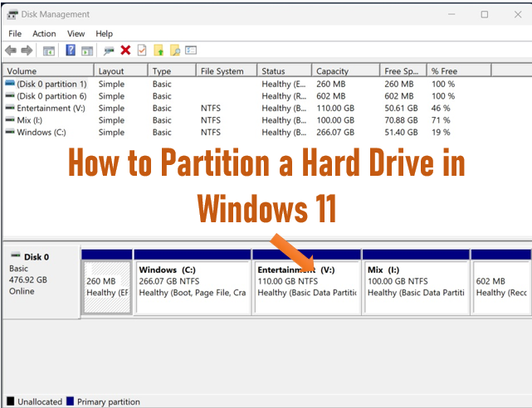Open the File menu

click(15, 34)
